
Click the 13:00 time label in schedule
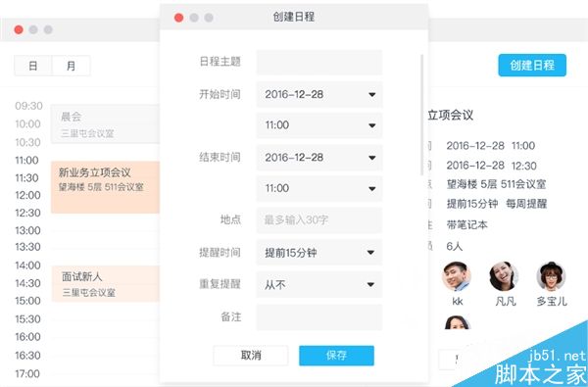click(x=27, y=230)
